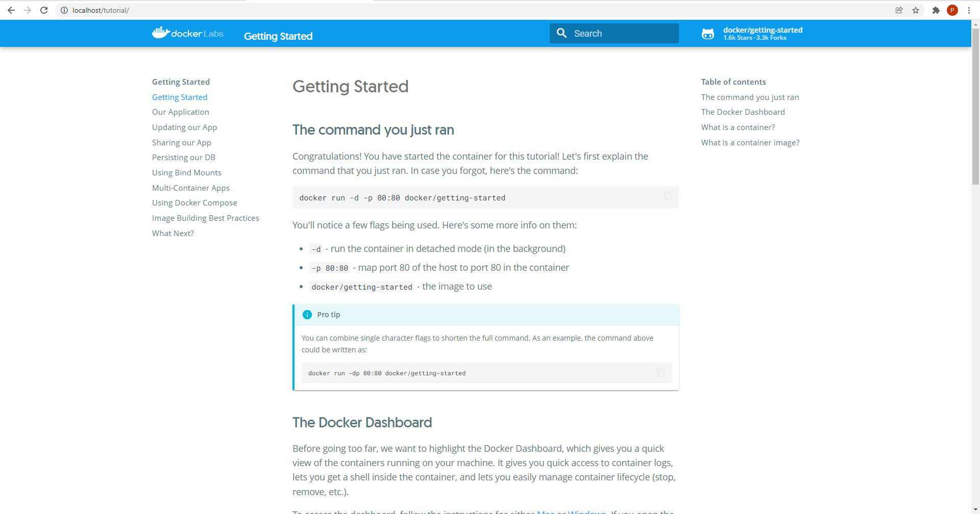This screenshot has width=980, height=514.
Task: Bookmark this page with the star icon
Action: [x=916, y=10]
